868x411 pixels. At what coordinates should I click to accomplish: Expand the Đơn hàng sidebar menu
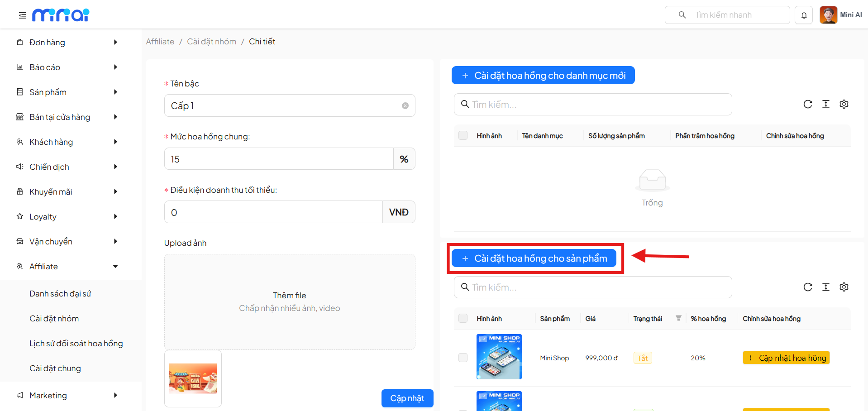[68, 42]
